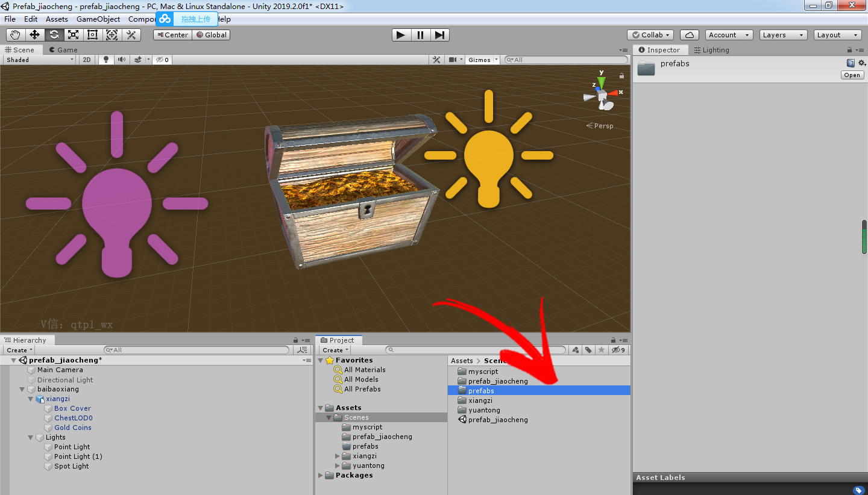Image resolution: width=868 pixels, height=495 pixels.
Task: Activate the Scale tool
Action: pos(73,34)
